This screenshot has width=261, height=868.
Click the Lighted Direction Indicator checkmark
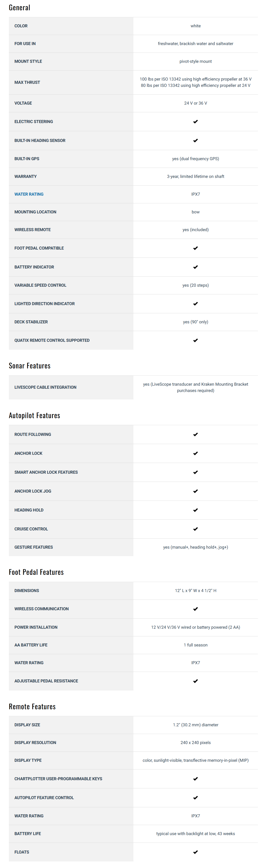pyautogui.click(x=196, y=304)
